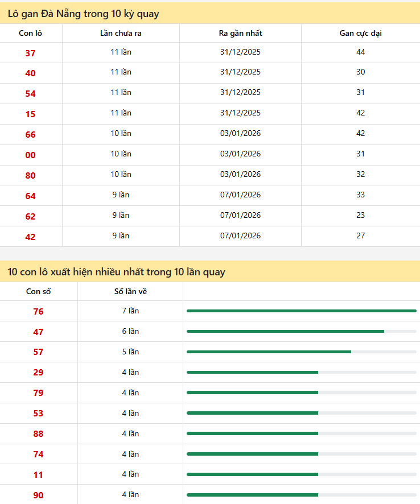Click the '10 con lô xuất hiện nhiều nhất' heading
The height and width of the screenshot is (504, 420).
(116, 272)
